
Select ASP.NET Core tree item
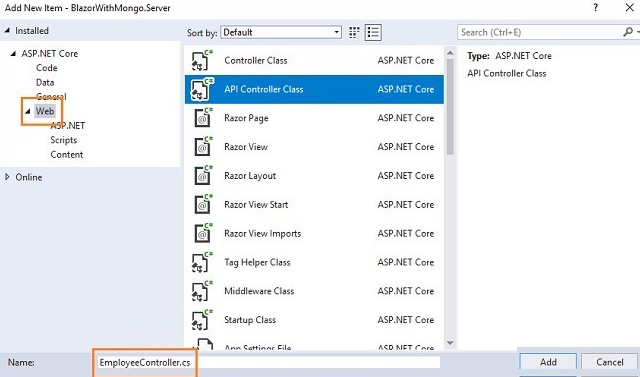50,53
